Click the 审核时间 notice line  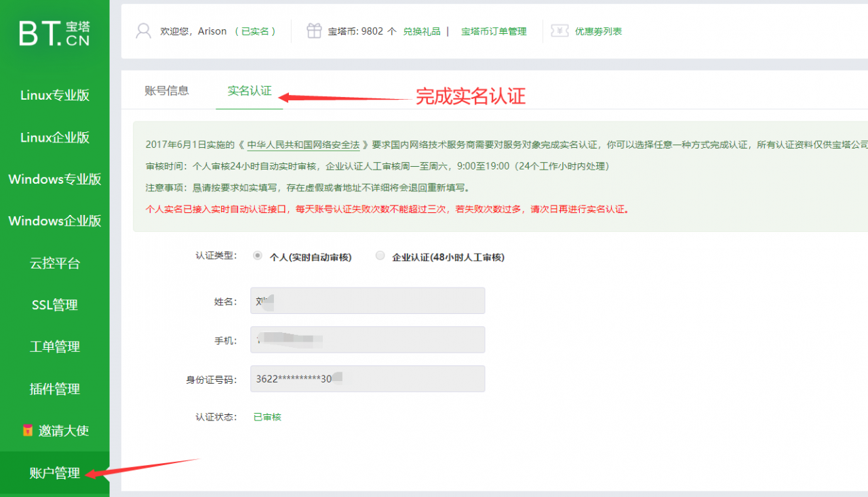(x=377, y=166)
